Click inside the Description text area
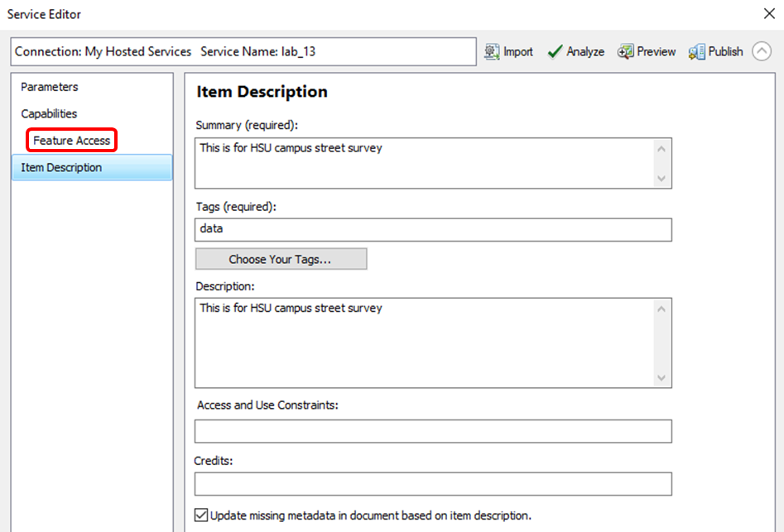This screenshot has width=784, height=532. click(x=422, y=343)
